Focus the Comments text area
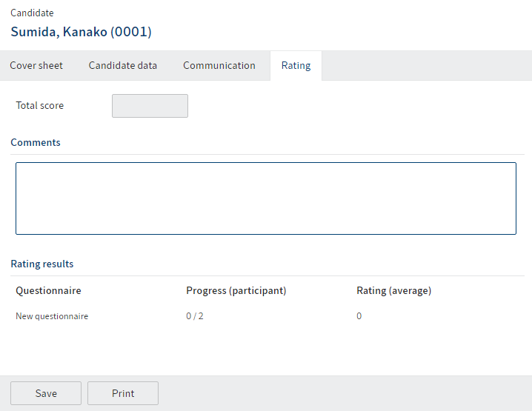Viewport: 532px width, 411px height. point(266,198)
